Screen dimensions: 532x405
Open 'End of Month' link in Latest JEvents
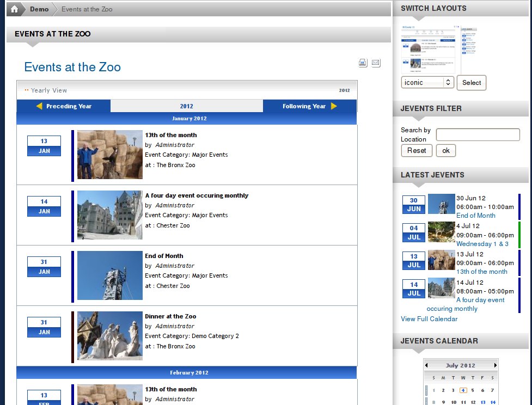[476, 216]
